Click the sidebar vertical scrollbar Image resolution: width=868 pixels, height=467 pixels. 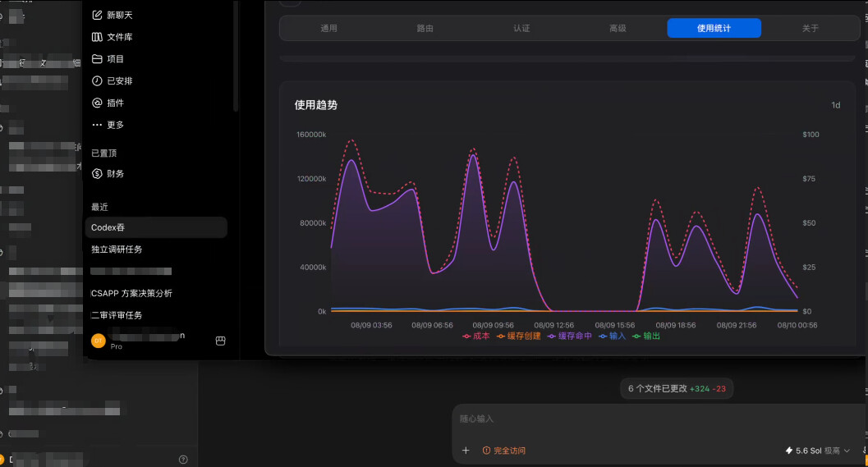235,55
